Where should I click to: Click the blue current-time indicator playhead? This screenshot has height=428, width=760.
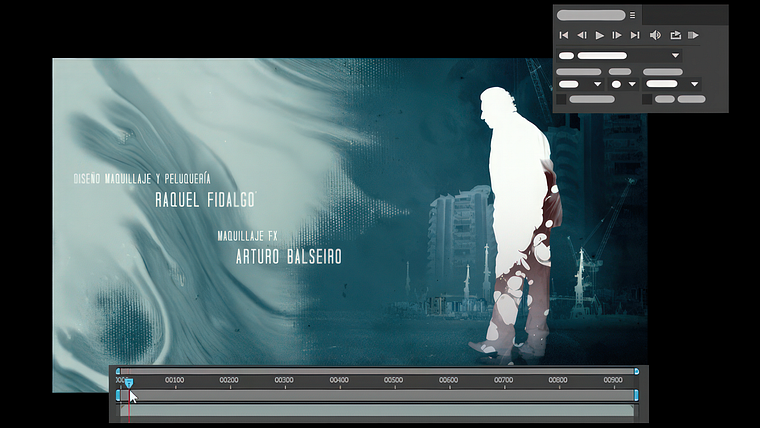pyautogui.click(x=128, y=383)
